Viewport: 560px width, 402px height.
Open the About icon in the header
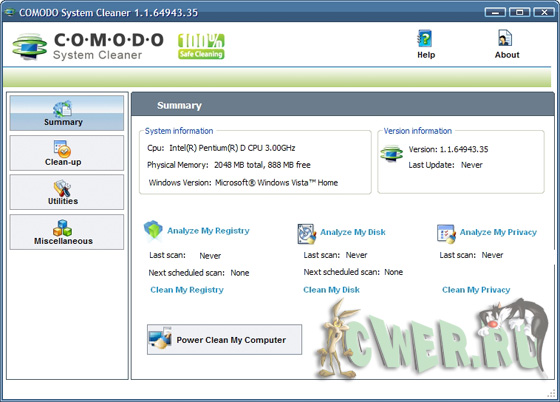point(505,38)
